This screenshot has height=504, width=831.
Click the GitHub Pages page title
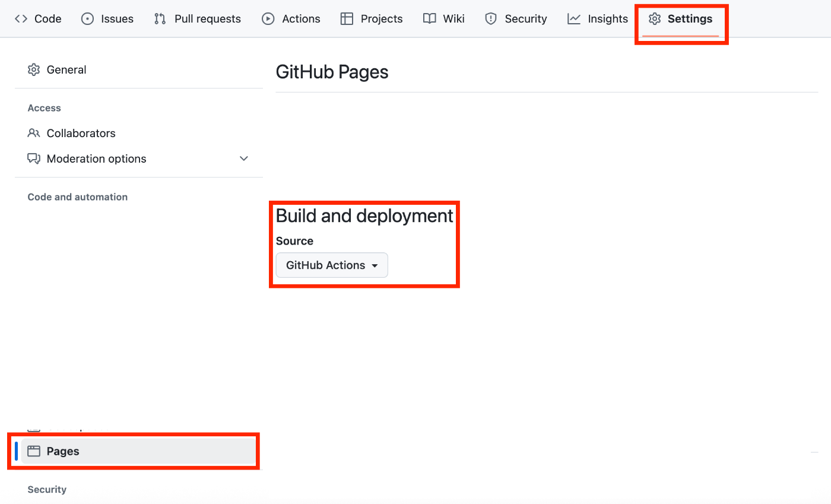[332, 72]
